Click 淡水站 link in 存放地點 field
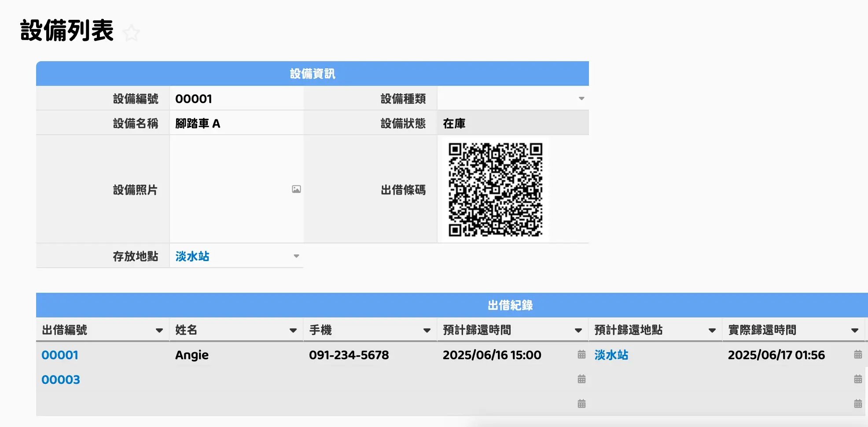Image resolution: width=868 pixels, height=427 pixels. click(x=192, y=256)
